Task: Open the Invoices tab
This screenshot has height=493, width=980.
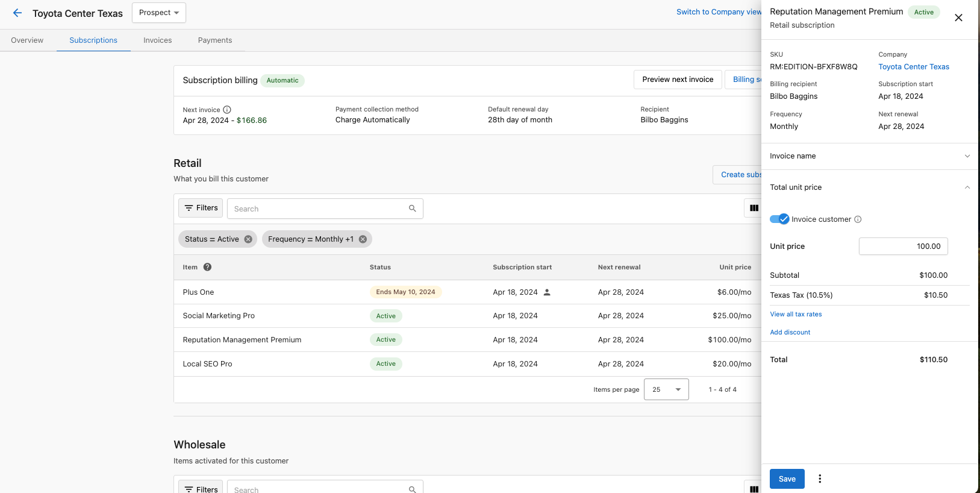Action: [158, 40]
